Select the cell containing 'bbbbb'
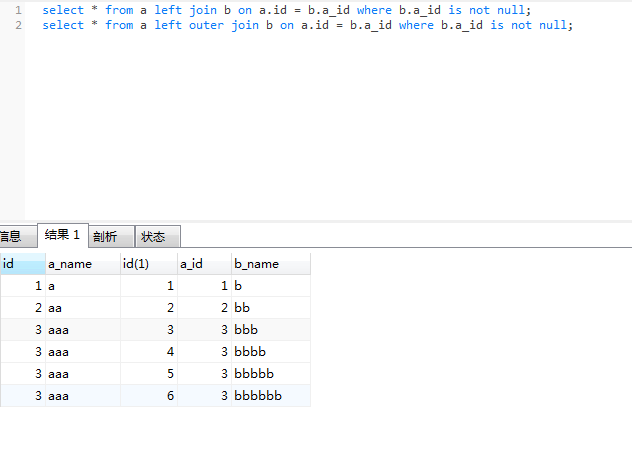The image size is (632, 450). 271,374
